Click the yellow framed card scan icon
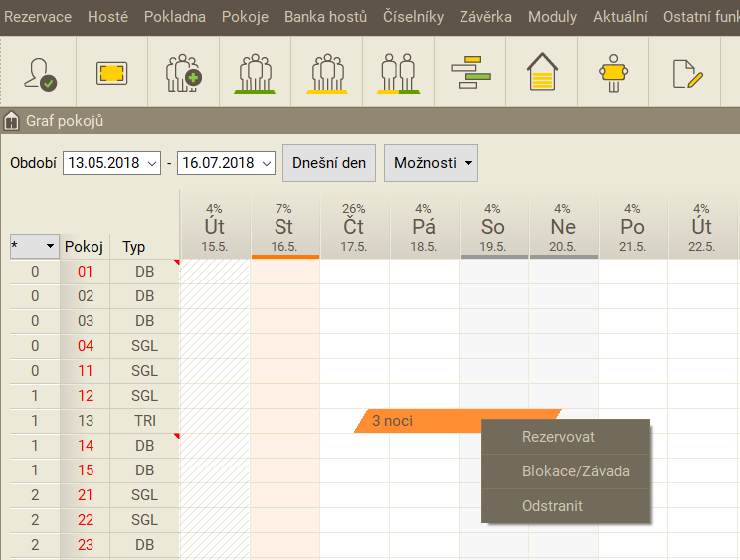 click(x=111, y=73)
